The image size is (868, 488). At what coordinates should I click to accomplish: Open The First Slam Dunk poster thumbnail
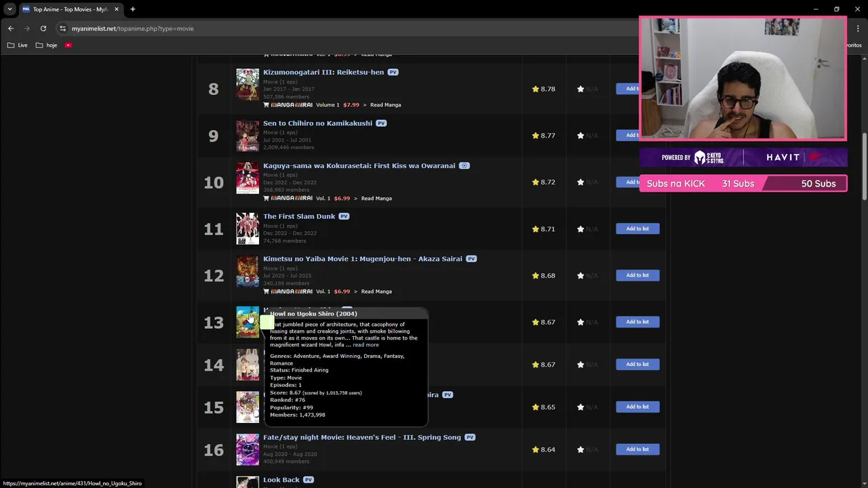click(x=248, y=228)
